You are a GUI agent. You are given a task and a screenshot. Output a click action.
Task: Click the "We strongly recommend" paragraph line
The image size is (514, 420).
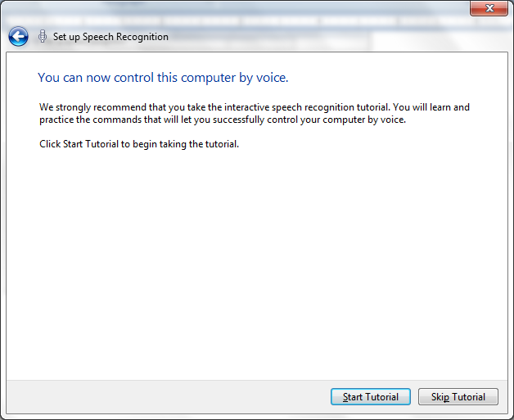point(254,107)
